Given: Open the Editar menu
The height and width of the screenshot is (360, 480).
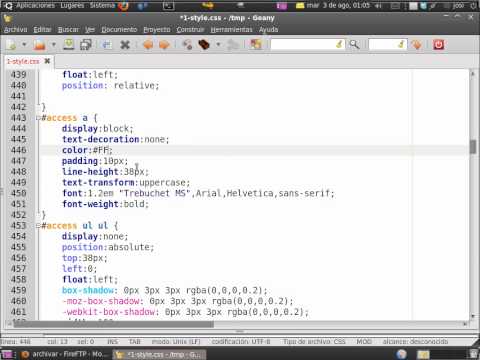Looking at the screenshot, I should pyautogui.click(x=42, y=30).
